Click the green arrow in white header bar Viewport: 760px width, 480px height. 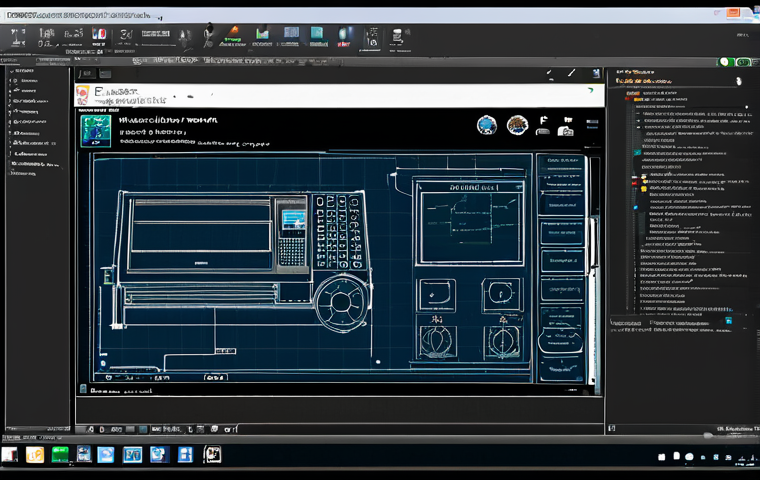[590, 90]
